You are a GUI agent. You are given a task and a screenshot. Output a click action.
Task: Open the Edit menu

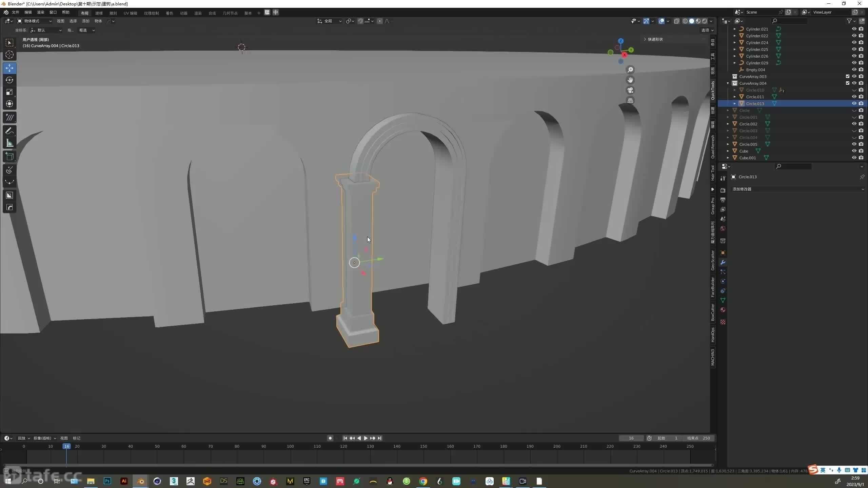(28, 13)
